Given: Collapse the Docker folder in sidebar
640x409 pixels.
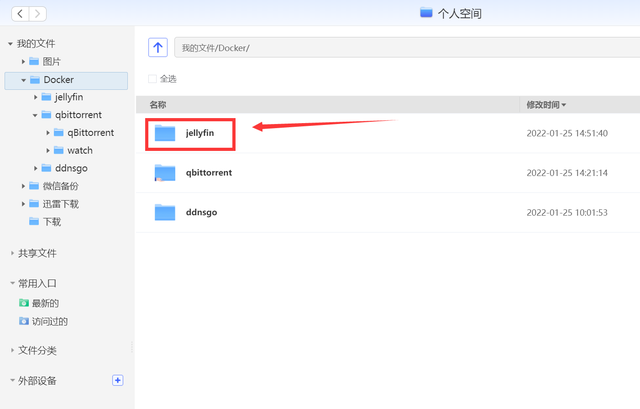Looking at the screenshot, I should [x=23, y=80].
